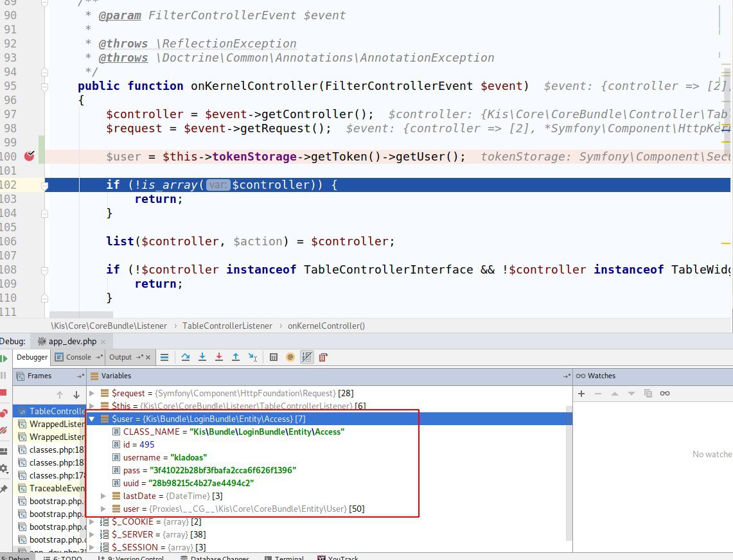Expand the $_SESSION array node

tap(92, 547)
